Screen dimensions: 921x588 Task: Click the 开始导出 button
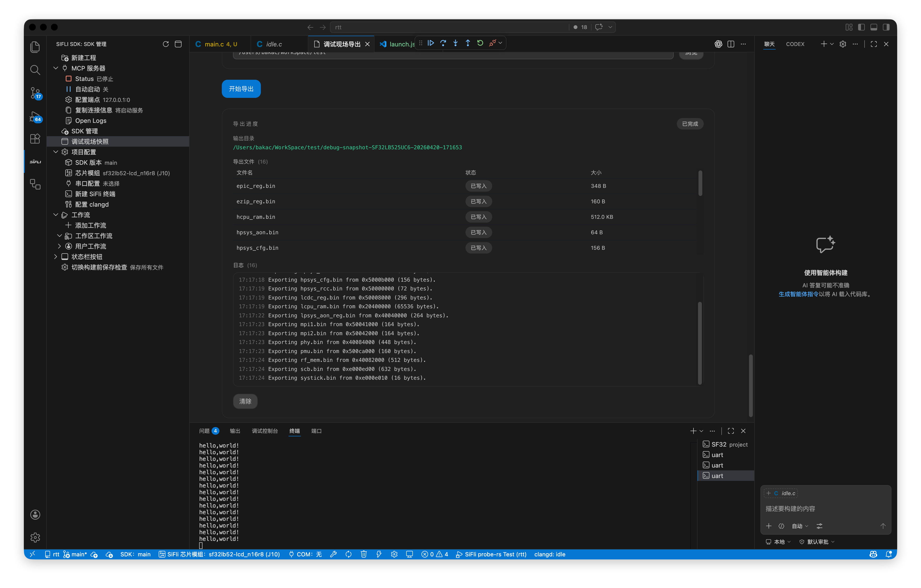(x=241, y=89)
